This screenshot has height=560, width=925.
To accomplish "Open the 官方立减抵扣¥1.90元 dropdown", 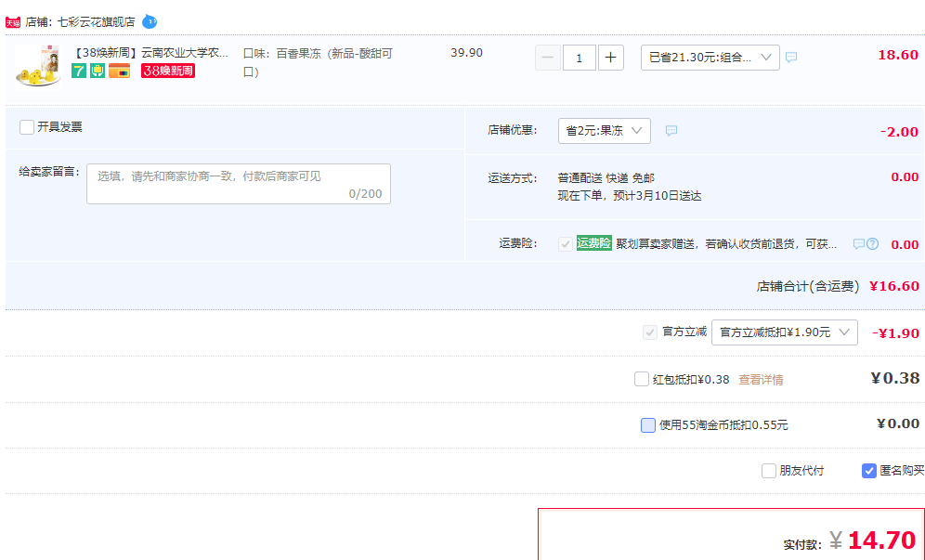I will (x=784, y=332).
